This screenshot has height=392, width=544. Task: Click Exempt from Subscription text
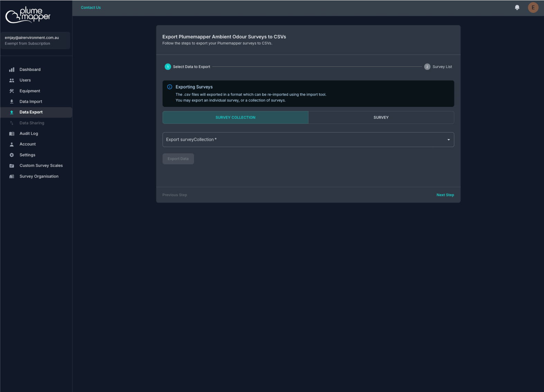pos(27,44)
